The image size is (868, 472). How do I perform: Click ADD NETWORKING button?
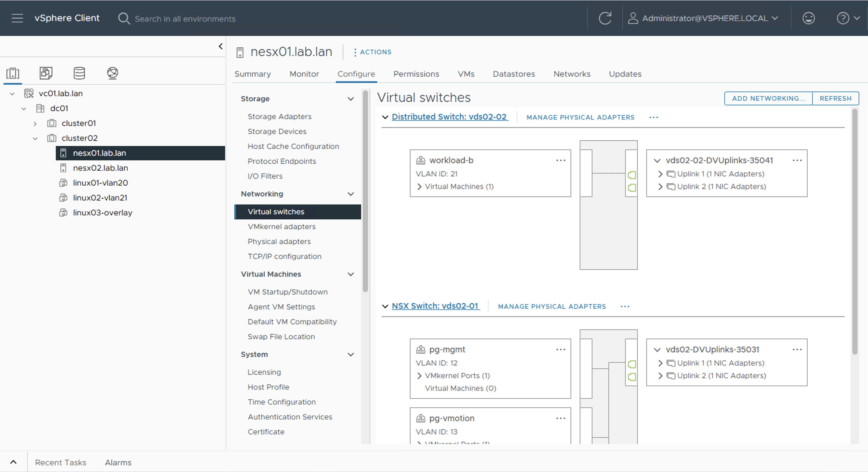pyautogui.click(x=768, y=98)
